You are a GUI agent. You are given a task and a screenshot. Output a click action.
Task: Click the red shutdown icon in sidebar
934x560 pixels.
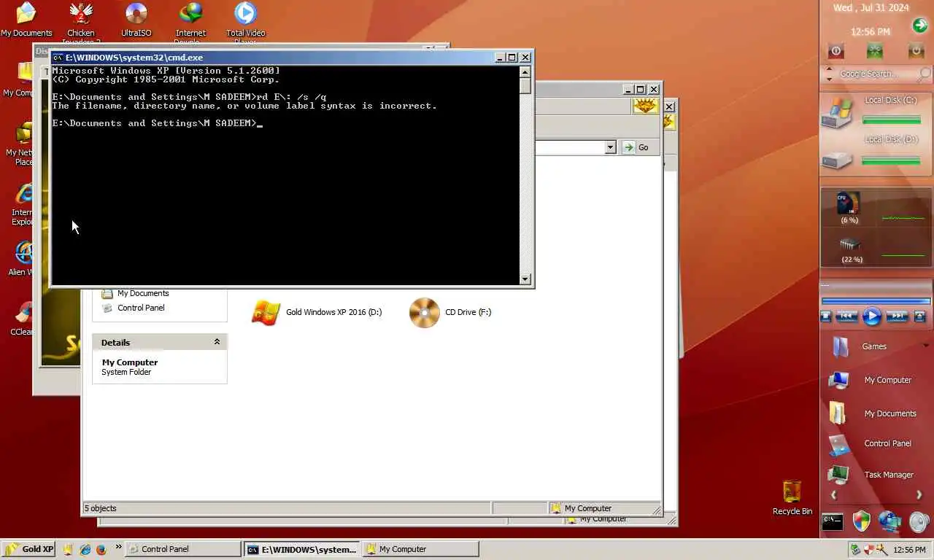point(836,51)
